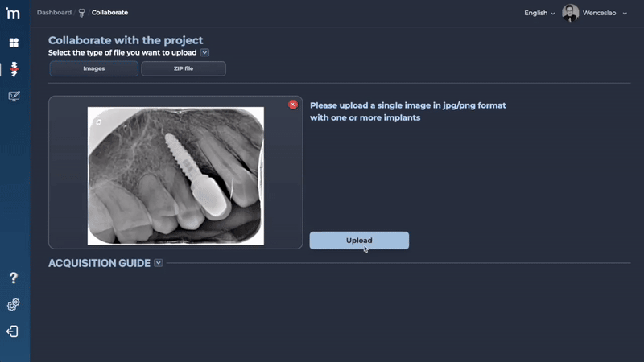The width and height of the screenshot is (644, 362).
Task: Collapse the file type selection chevron
Action: click(x=204, y=52)
